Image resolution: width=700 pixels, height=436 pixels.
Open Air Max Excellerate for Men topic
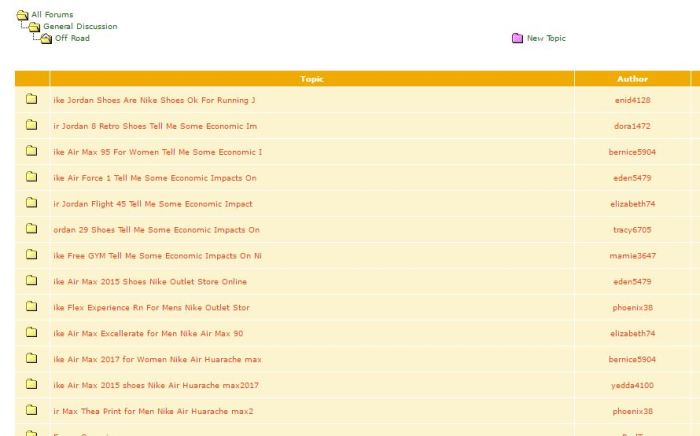(x=148, y=334)
